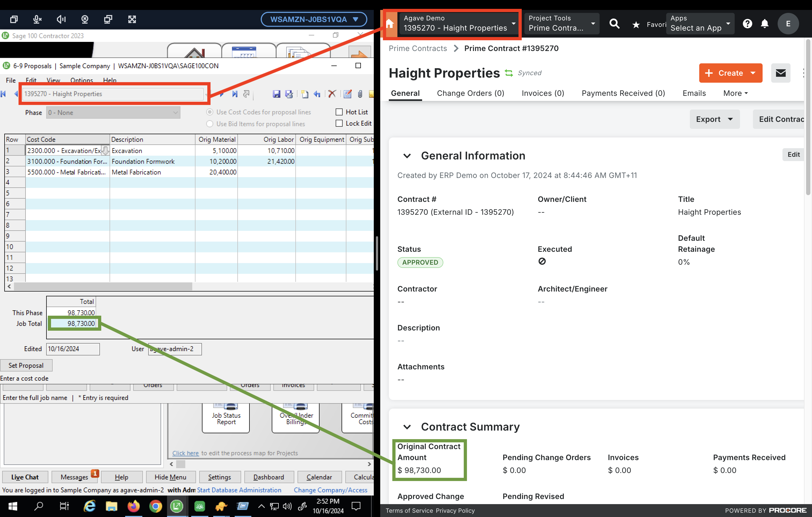Switch to Payments Received (0) tab

coord(623,93)
